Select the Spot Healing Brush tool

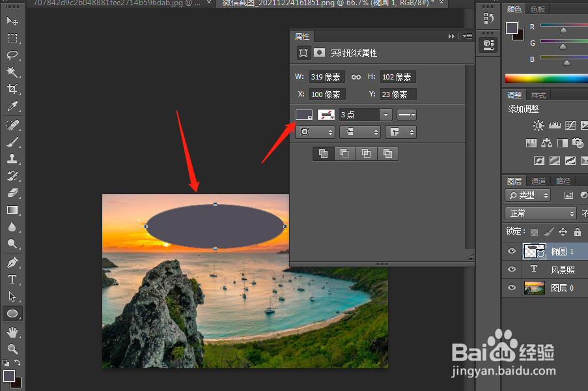coord(12,125)
